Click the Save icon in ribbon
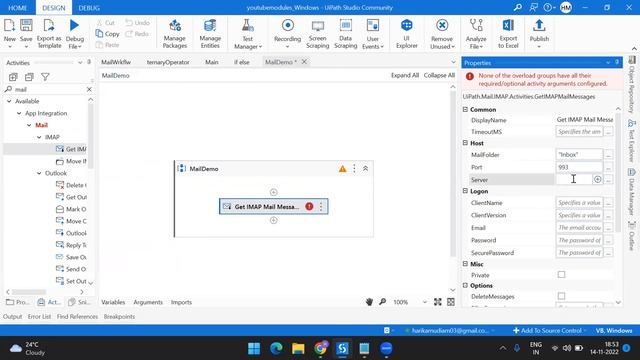The image size is (640, 360). 26,25
